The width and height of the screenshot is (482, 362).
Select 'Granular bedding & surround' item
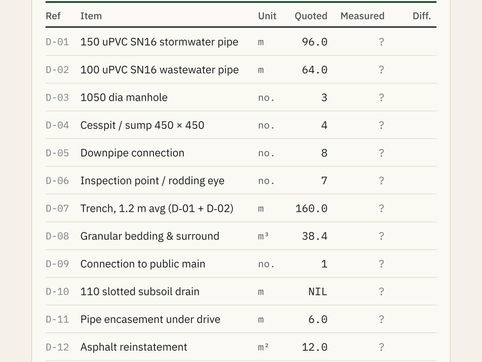150,236
